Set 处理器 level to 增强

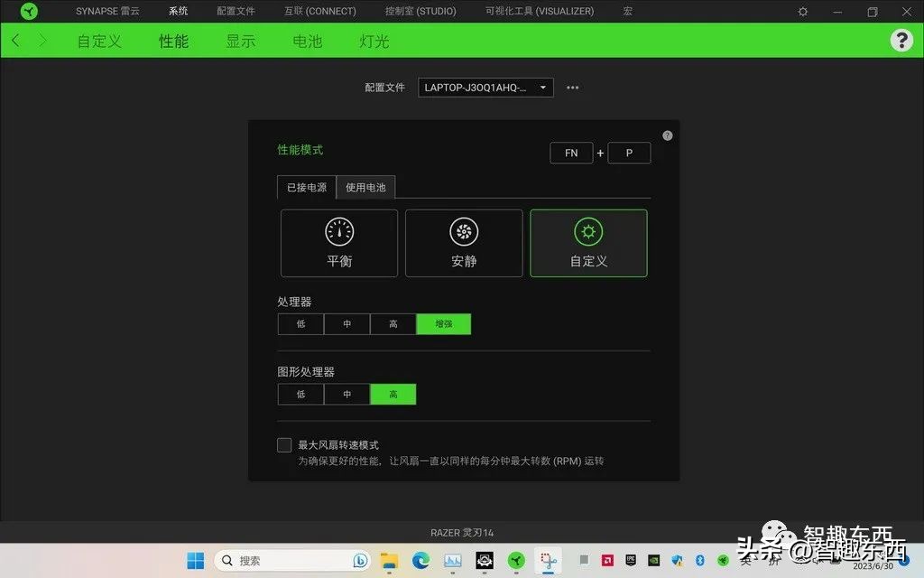(x=443, y=323)
